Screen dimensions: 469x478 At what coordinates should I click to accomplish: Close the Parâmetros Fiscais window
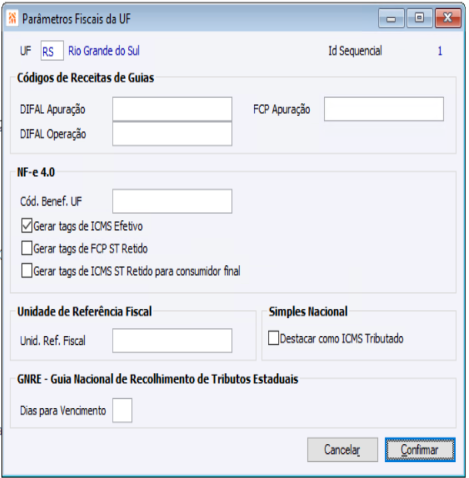point(448,18)
